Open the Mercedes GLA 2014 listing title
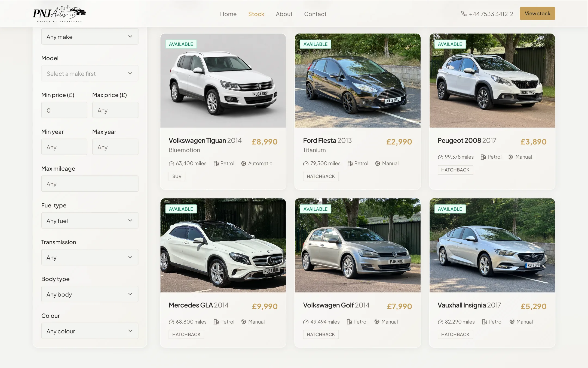Image resolution: width=588 pixels, height=368 pixels. click(198, 305)
